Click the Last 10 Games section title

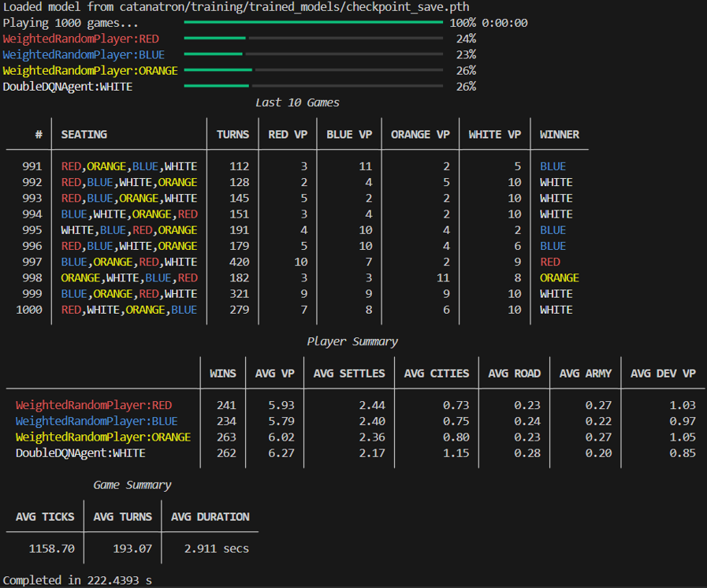(297, 102)
